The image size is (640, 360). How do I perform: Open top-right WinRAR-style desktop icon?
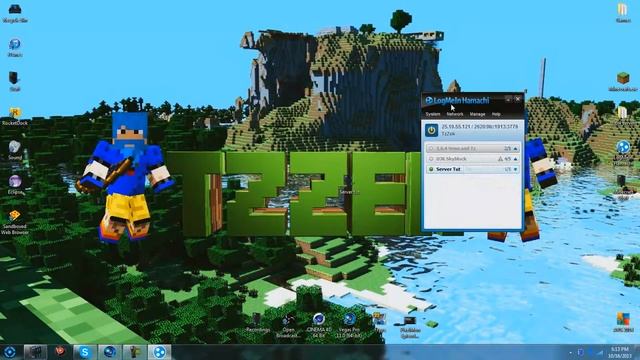622,13
